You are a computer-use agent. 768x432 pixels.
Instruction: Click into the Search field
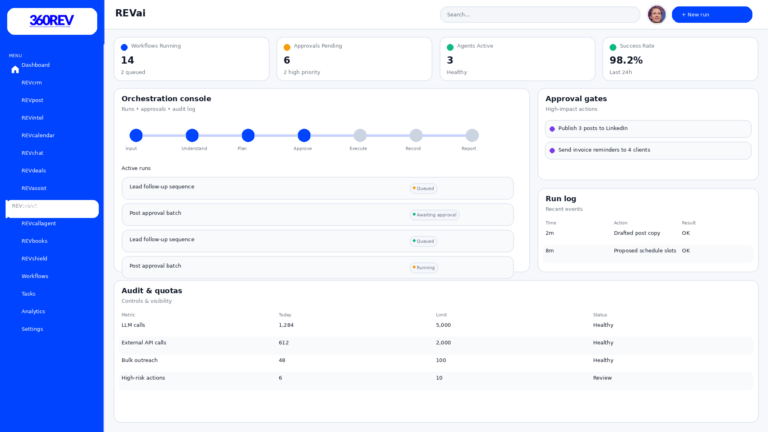point(540,14)
